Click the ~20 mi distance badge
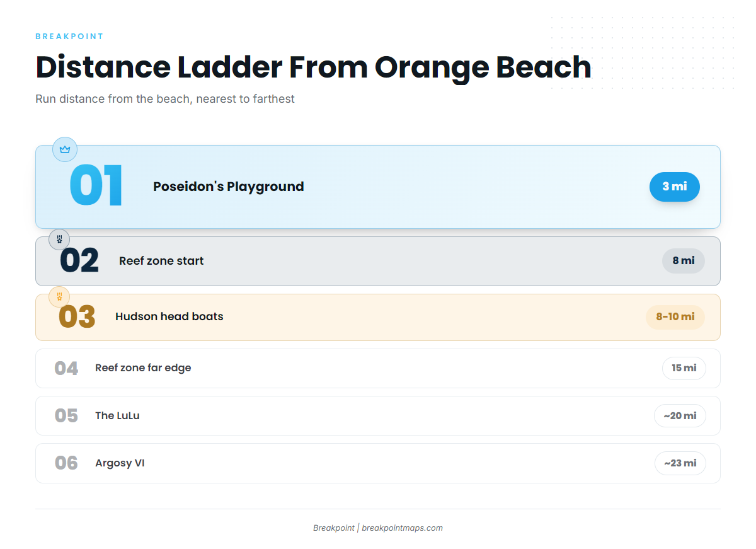 click(x=680, y=416)
